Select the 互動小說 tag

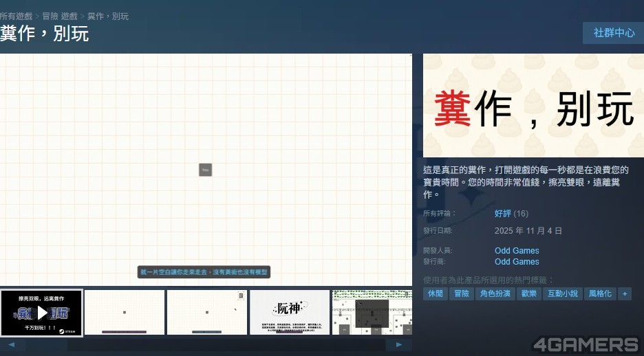click(x=562, y=293)
